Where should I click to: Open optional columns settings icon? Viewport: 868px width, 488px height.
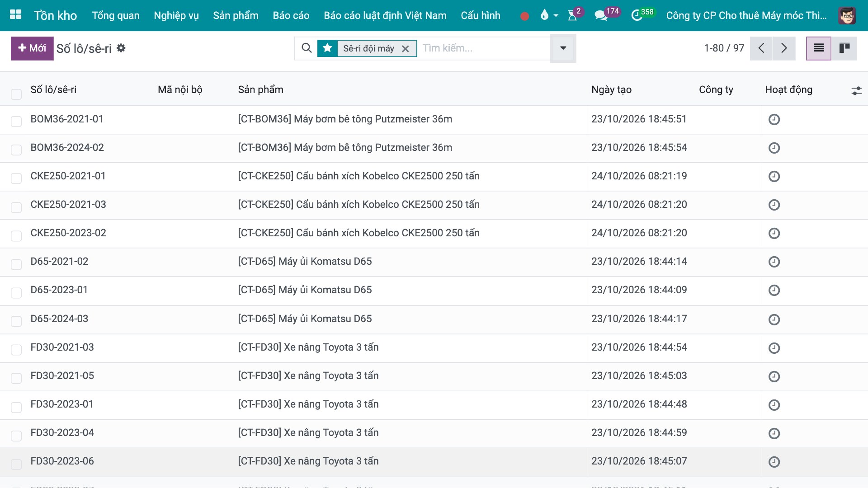click(856, 91)
